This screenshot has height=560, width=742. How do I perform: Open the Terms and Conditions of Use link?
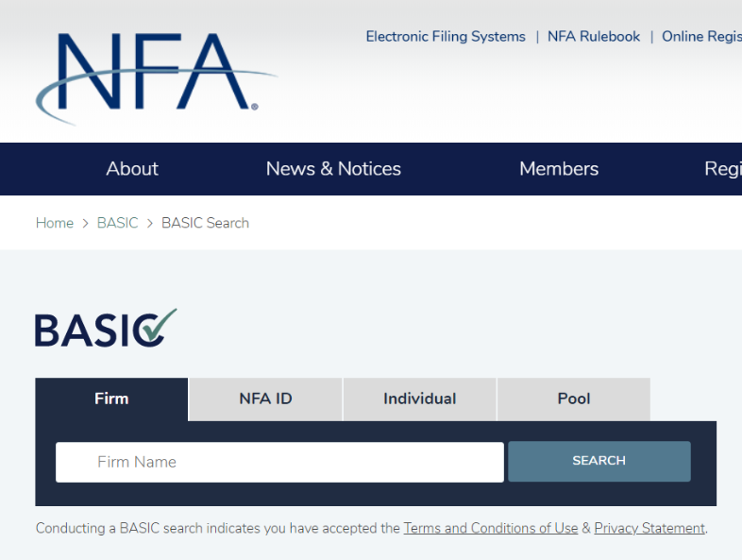tap(490, 528)
